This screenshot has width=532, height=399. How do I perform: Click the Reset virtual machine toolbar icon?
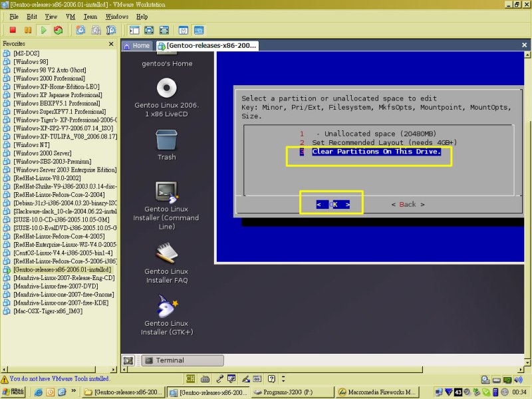point(59,30)
